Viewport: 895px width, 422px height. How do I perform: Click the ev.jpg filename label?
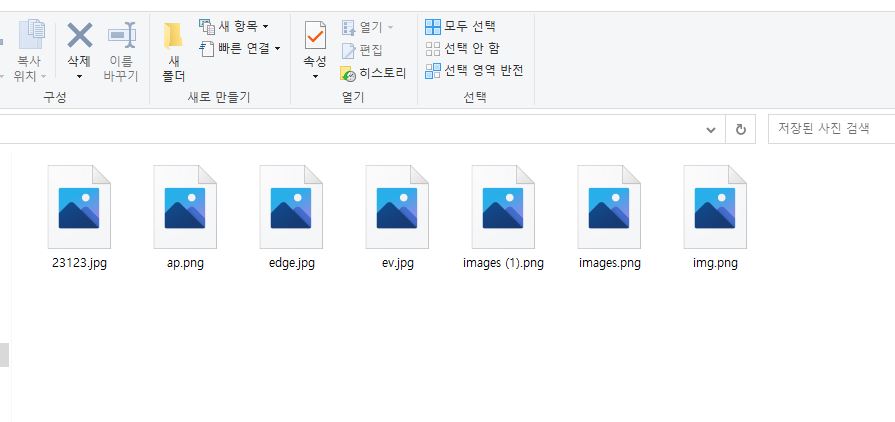point(398,263)
